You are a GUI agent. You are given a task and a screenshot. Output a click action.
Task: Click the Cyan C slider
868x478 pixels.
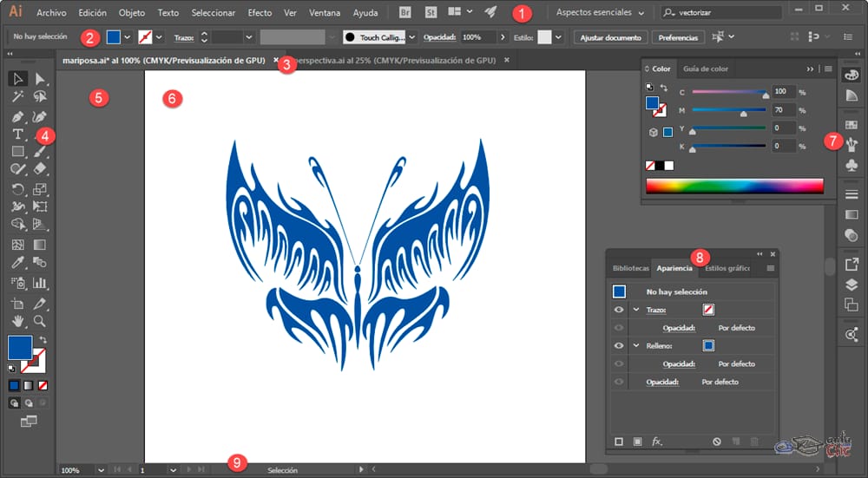pos(728,93)
